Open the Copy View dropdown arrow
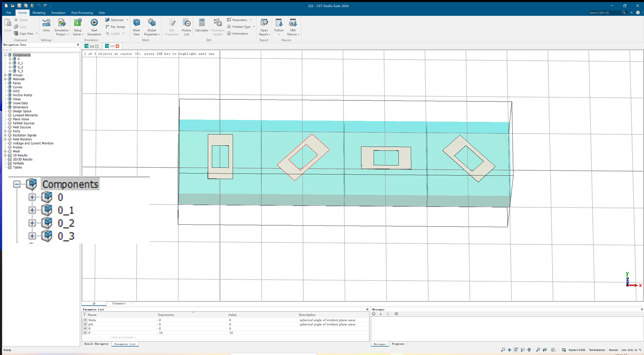 point(37,33)
